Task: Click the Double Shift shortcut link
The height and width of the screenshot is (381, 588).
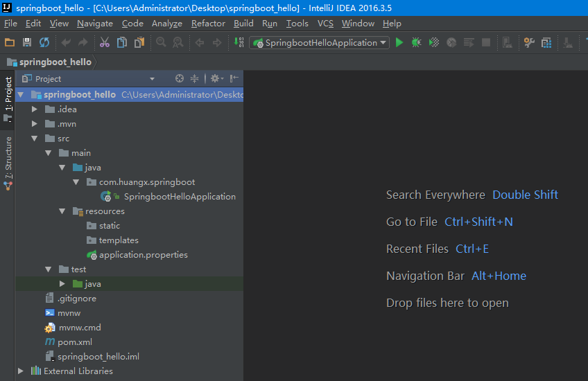Action: (525, 195)
